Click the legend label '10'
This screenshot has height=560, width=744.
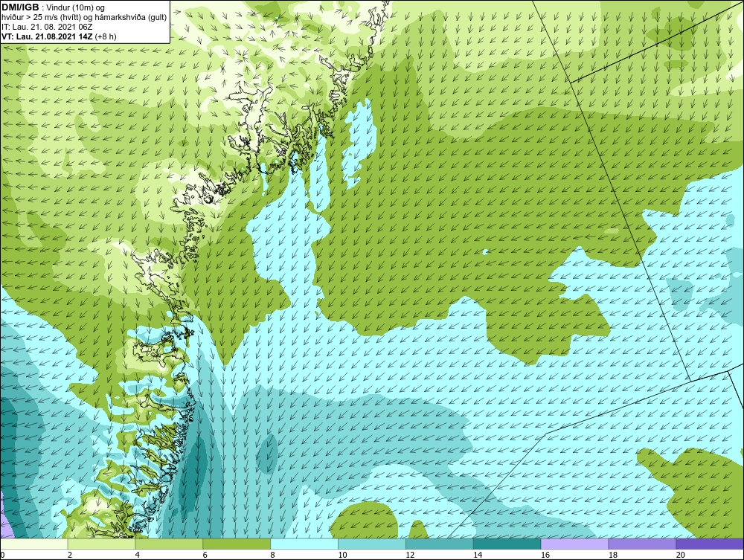[x=342, y=555]
